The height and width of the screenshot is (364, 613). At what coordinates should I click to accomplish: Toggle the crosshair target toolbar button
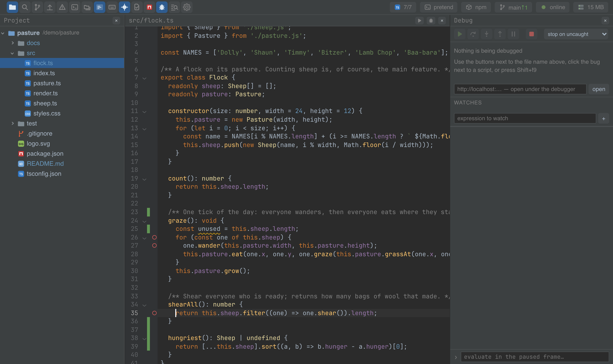125,7
